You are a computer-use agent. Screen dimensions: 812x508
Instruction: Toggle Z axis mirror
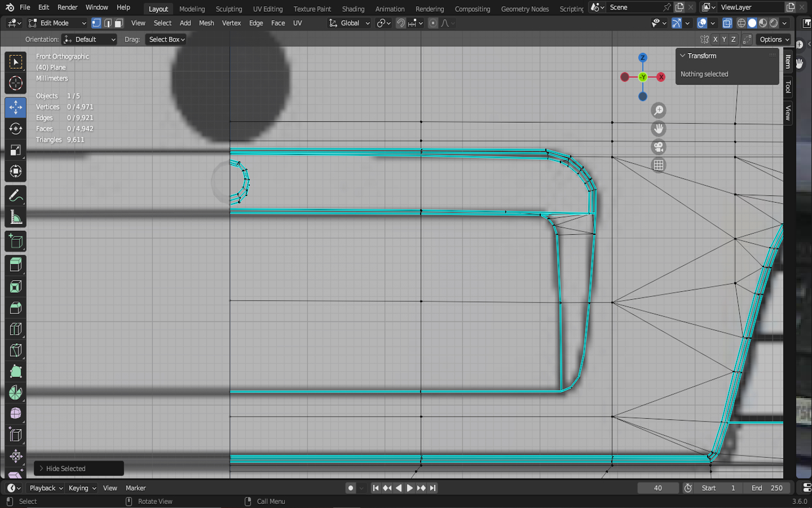click(733, 40)
